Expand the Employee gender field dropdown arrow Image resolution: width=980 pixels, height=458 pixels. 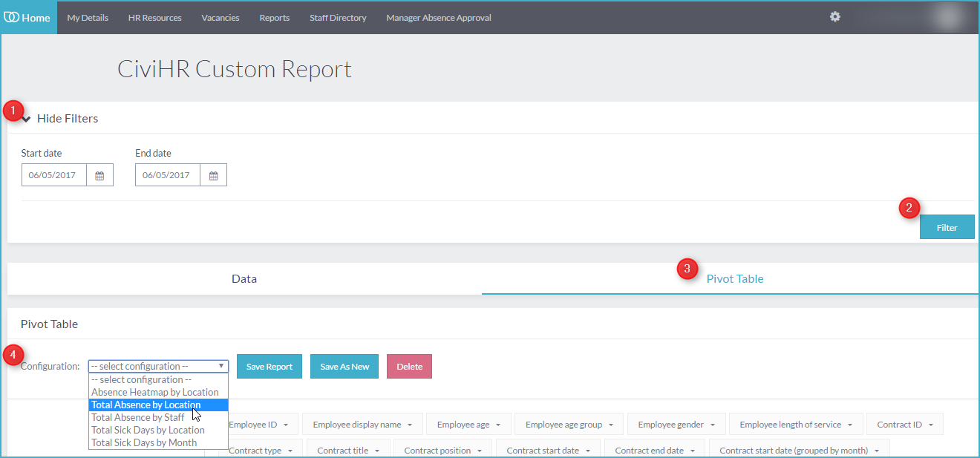click(x=712, y=425)
